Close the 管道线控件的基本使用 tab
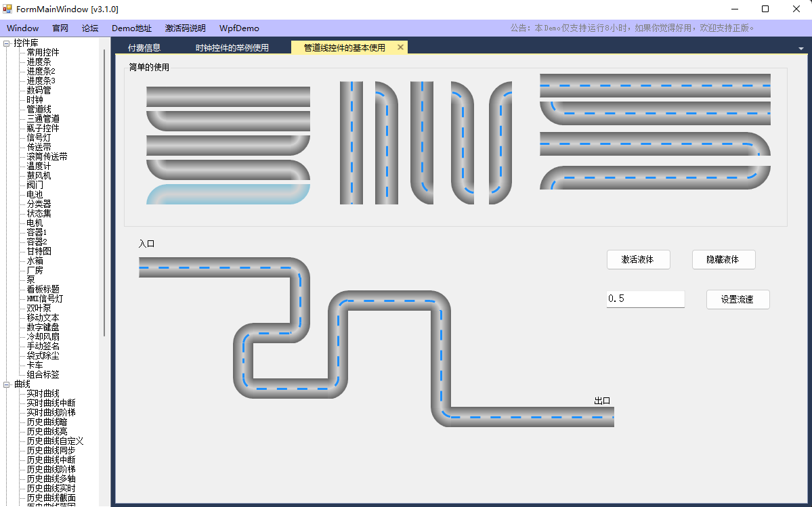 click(x=400, y=47)
